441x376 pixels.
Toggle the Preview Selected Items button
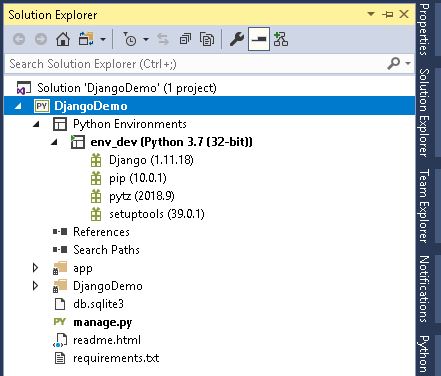point(259,39)
